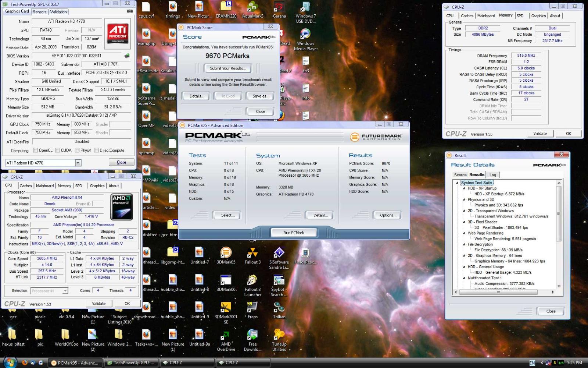
Task: Switch to TechPowerUp GPU-Z taskbar button
Action: (x=132, y=363)
